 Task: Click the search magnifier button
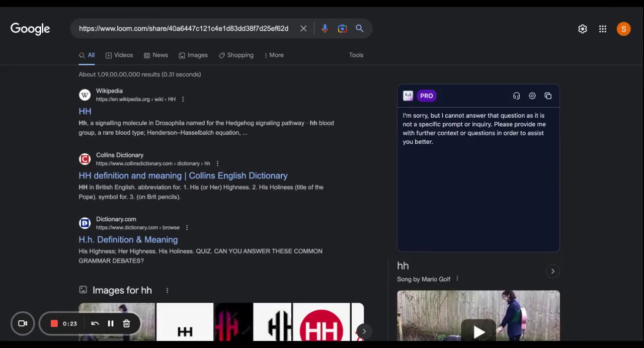point(359,29)
